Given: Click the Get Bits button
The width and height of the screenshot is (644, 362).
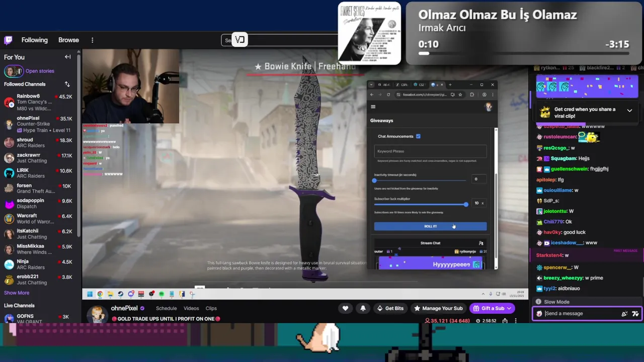Looking at the screenshot, I should pyautogui.click(x=390, y=308).
